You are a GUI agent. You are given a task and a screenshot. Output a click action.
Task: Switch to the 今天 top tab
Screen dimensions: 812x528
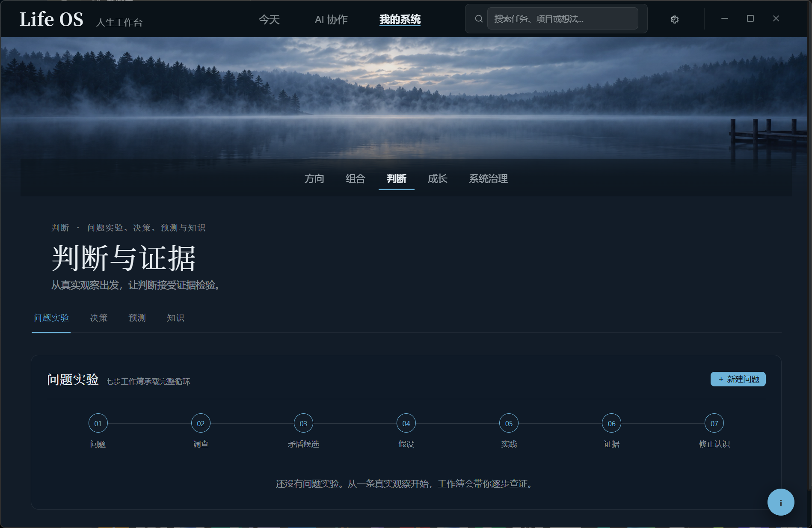[269, 20]
